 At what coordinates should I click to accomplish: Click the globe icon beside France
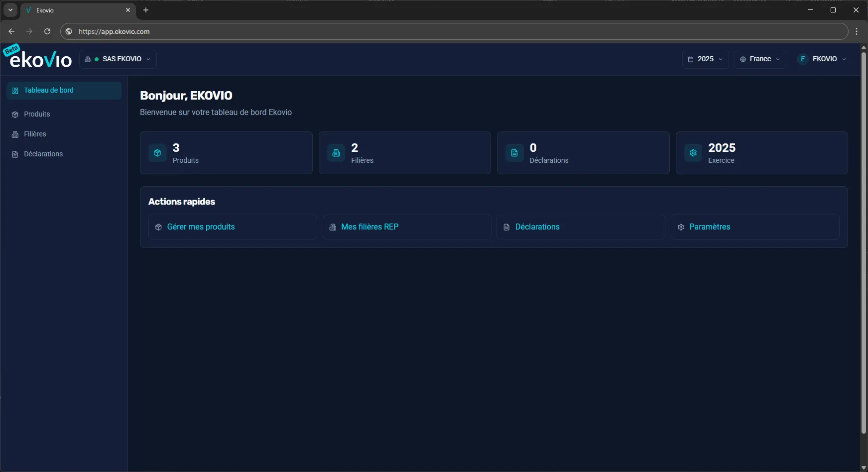point(743,59)
